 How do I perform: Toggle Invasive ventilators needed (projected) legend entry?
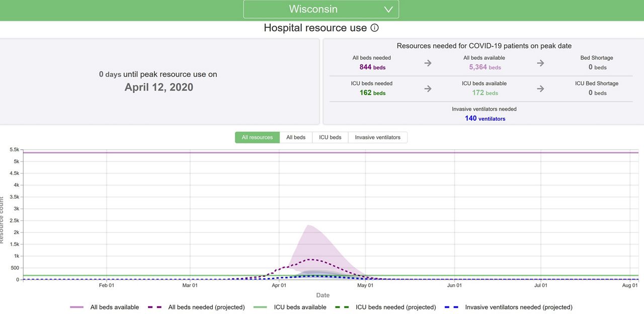click(x=509, y=307)
